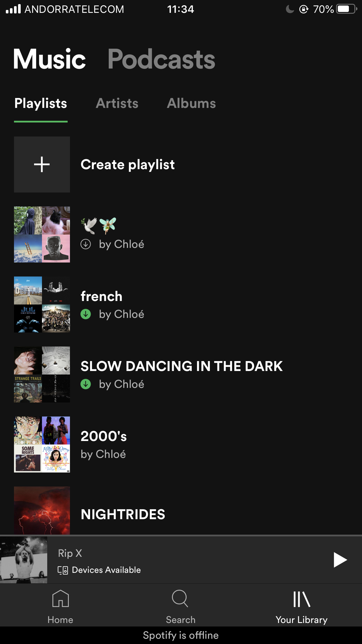Viewport: 362px width, 644px height.
Task: Open SLOW DANCING IN THE DARK playlist
Action: (x=181, y=374)
